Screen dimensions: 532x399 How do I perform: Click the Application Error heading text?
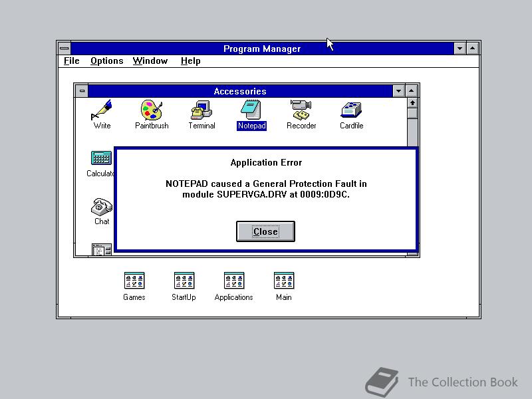point(267,162)
